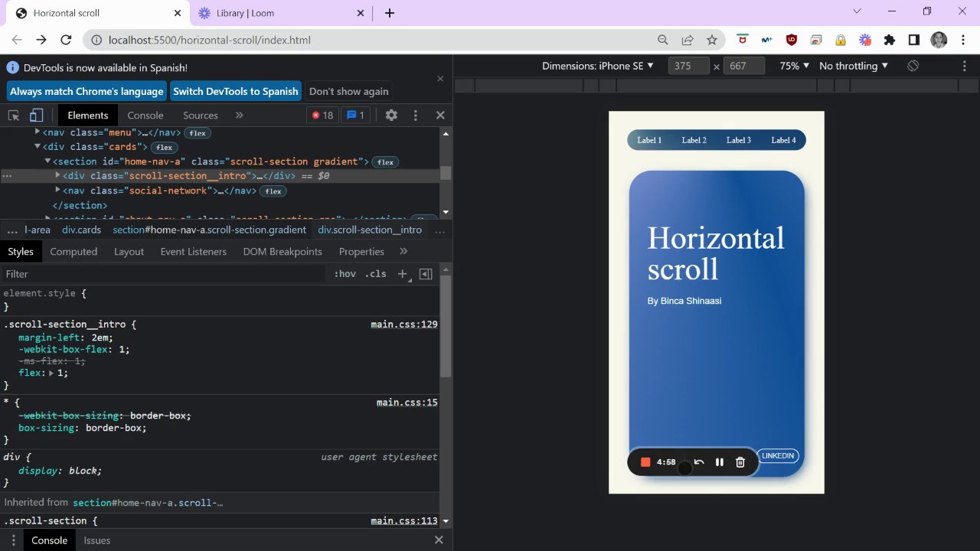Click the inspect element picker icon
The image size is (980, 551).
coord(14,116)
